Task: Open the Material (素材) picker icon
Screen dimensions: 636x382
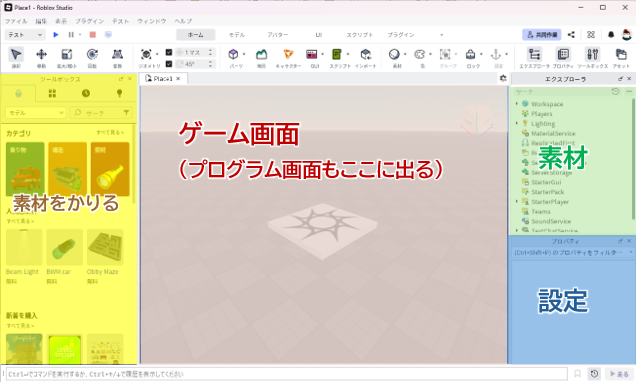Action: point(394,54)
